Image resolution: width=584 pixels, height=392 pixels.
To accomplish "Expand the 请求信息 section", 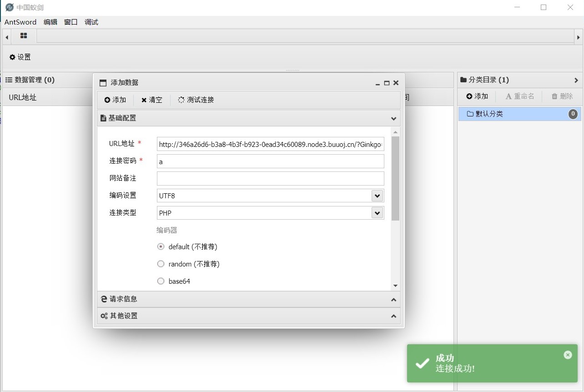I will tap(248, 299).
